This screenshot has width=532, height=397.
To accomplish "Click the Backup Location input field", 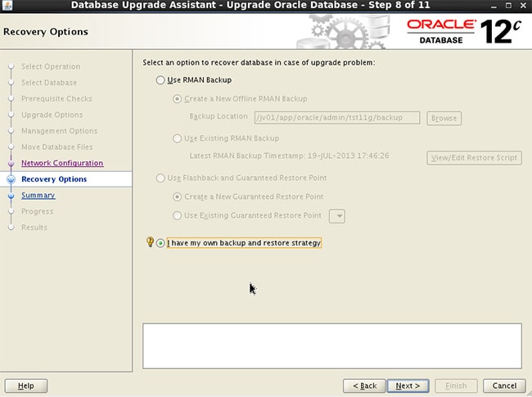I will [x=337, y=118].
